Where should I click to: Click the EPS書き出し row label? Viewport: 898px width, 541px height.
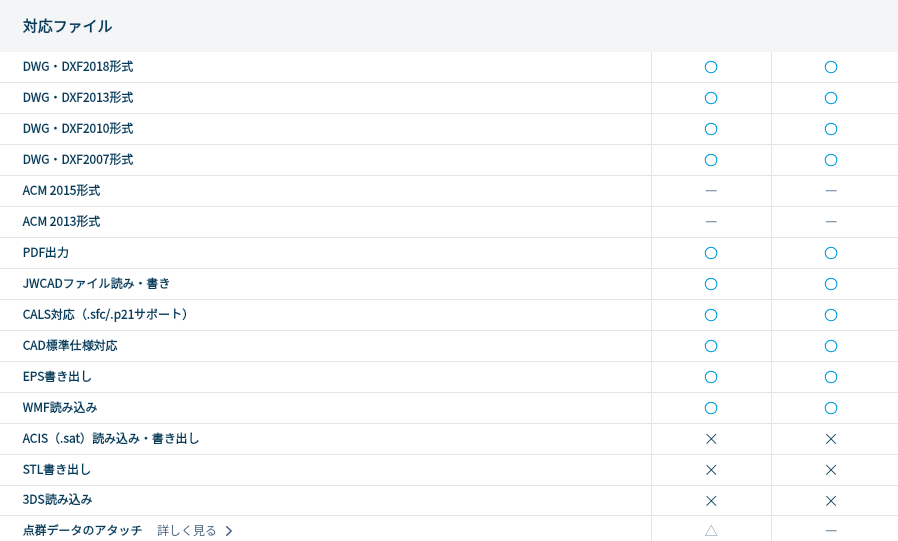(x=57, y=377)
